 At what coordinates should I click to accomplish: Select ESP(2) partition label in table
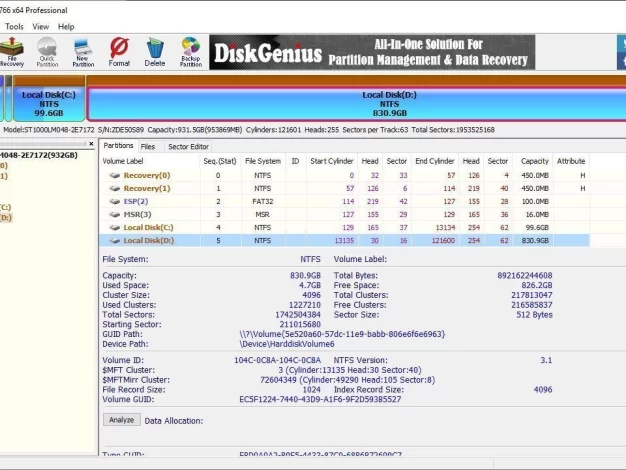click(136, 201)
